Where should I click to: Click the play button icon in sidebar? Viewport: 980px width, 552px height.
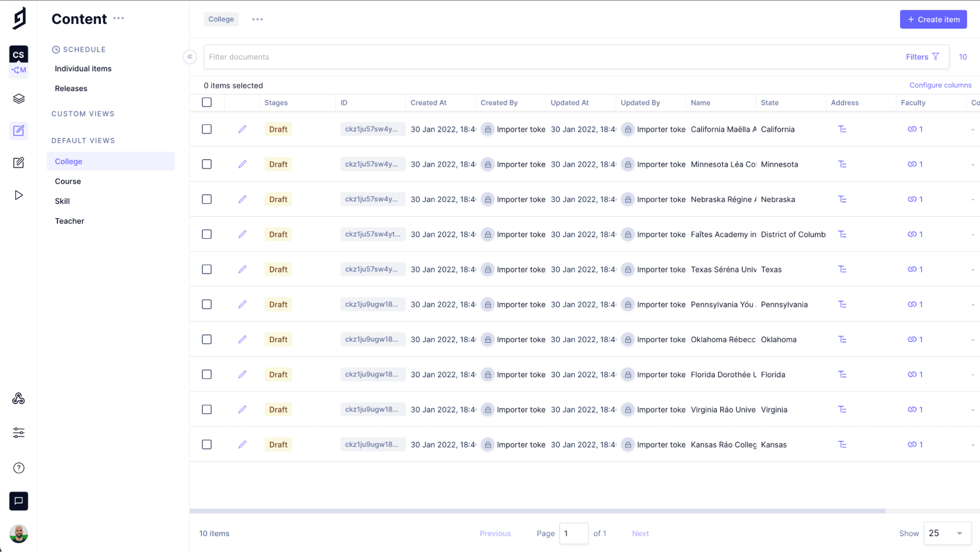[x=18, y=195]
